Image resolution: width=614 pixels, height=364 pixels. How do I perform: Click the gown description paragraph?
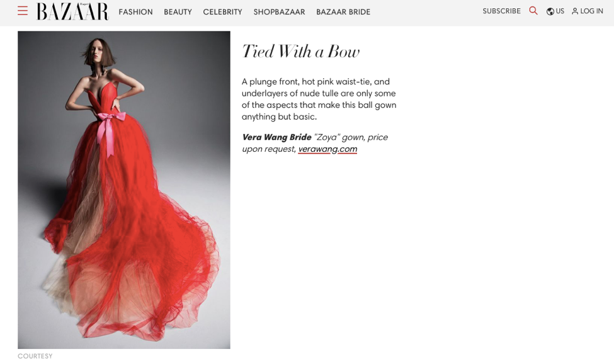[x=319, y=99]
